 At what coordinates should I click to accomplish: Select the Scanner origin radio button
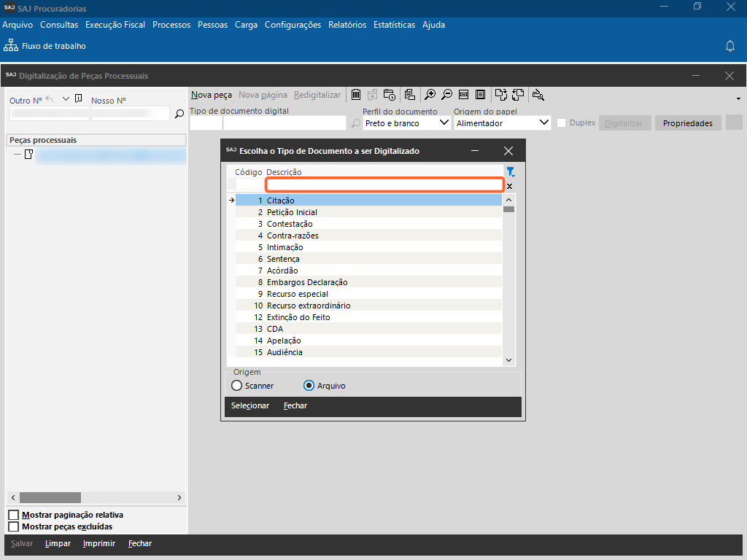(x=236, y=386)
